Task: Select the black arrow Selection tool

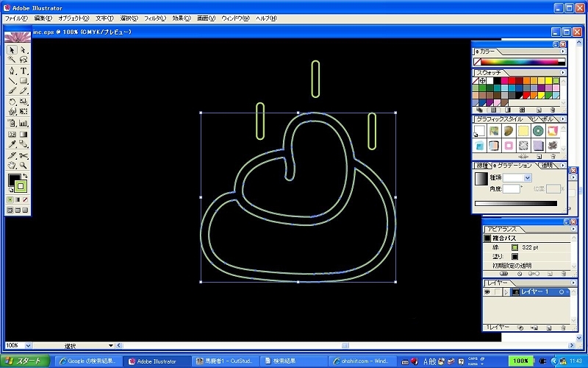Action: click(x=12, y=50)
